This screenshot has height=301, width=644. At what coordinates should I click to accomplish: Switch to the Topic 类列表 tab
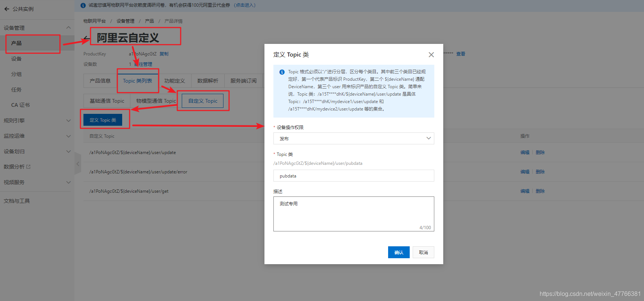coord(137,81)
